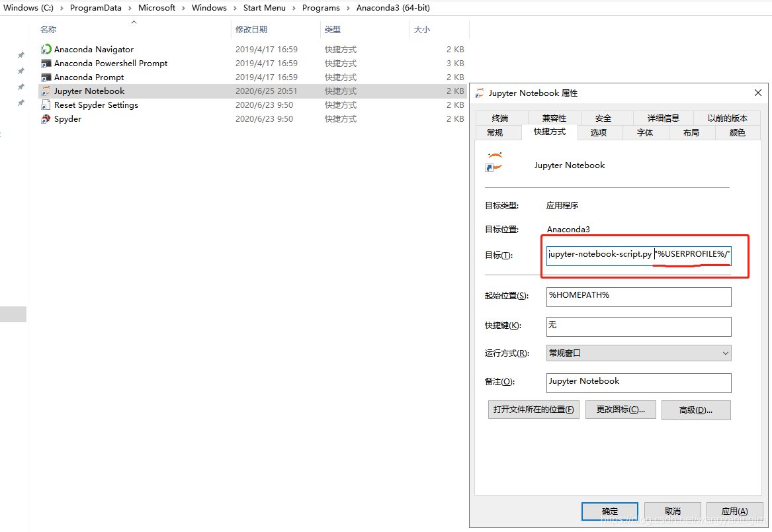Click the 取消 cancel button
The height and width of the screenshot is (532, 772).
point(673,511)
